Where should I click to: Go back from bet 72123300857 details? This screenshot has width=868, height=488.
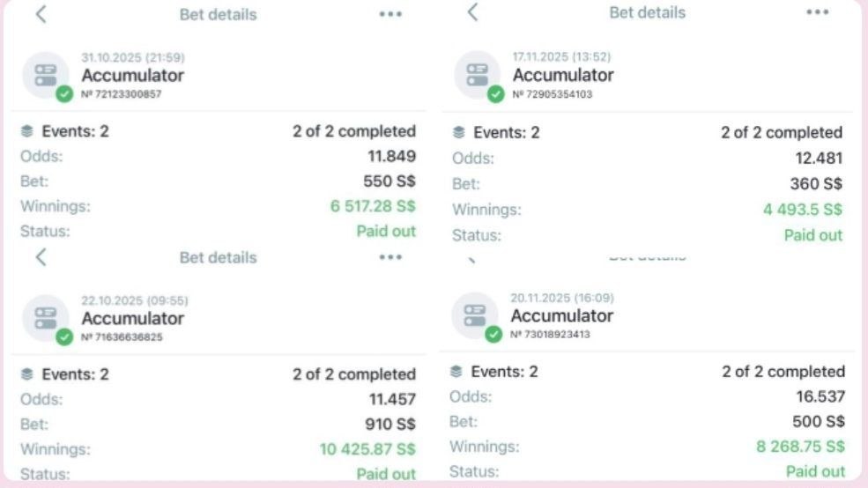pyautogui.click(x=41, y=14)
